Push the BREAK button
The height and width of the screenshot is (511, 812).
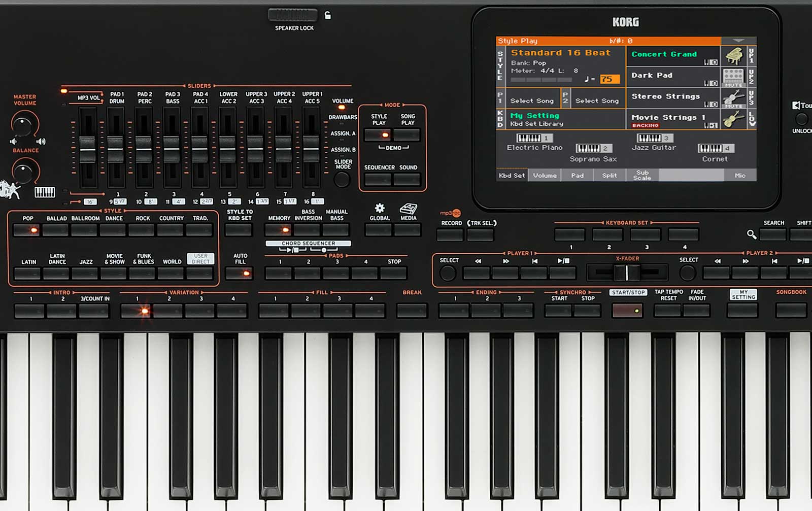click(x=412, y=310)
